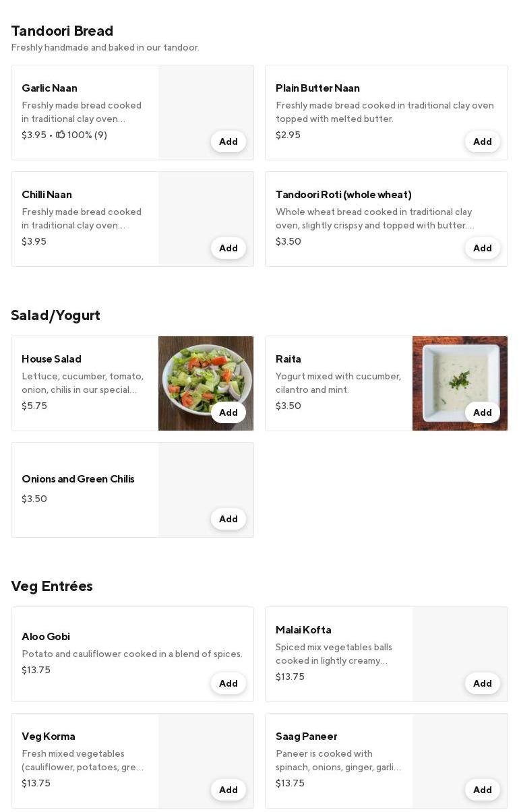Add Saag Paneer to cart
519x812 pixels.
(x=482, y=790)
